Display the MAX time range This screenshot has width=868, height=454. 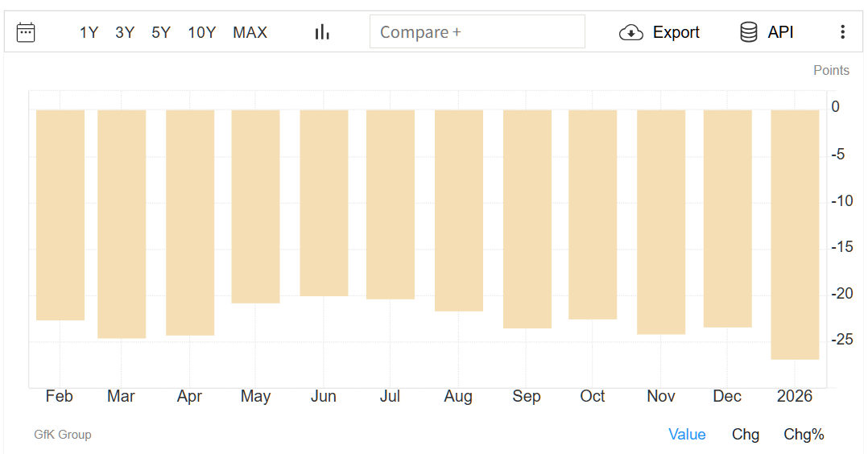point(250,32)
